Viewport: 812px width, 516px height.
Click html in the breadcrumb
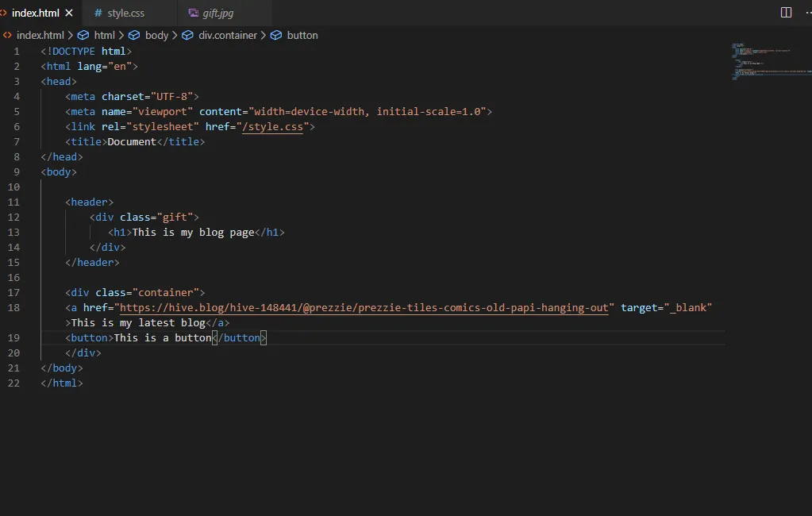104,35
